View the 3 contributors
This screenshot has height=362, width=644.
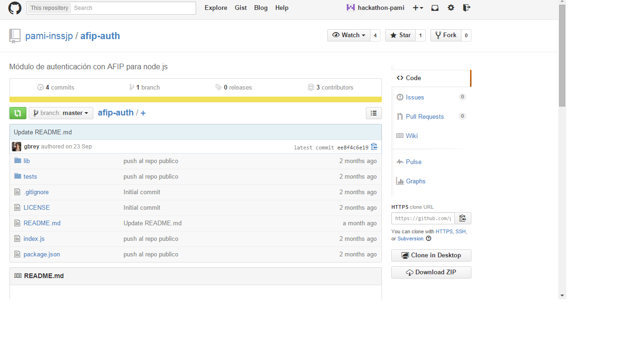(x=330, y=88)
